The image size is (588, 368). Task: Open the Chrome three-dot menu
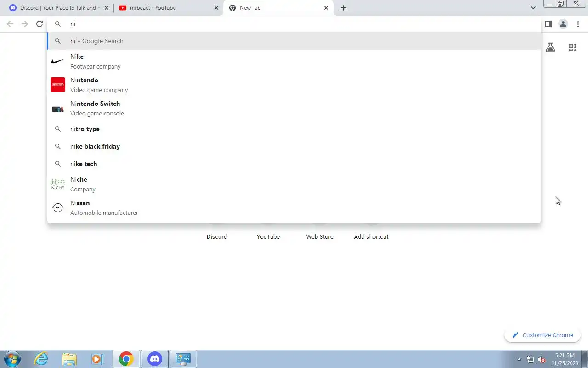[x=578, y=24]
